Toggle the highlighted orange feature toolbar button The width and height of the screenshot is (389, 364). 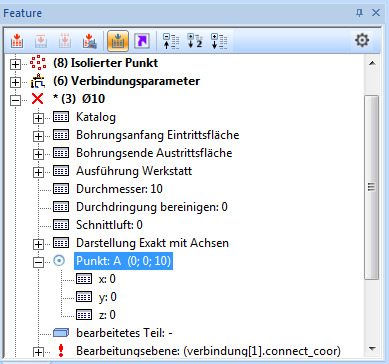118,41
